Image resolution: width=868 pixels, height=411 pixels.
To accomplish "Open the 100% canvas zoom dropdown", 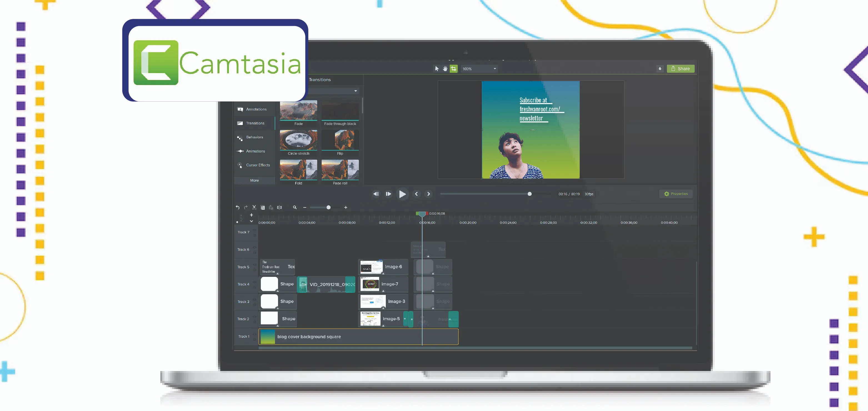I will coord(479,69).
